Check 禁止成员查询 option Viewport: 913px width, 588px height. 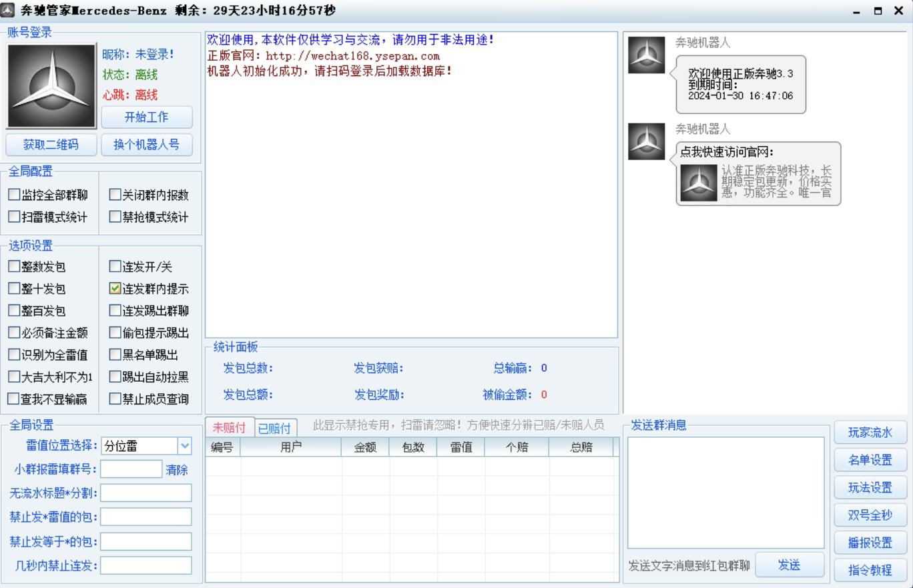click(x=115, y=399)
